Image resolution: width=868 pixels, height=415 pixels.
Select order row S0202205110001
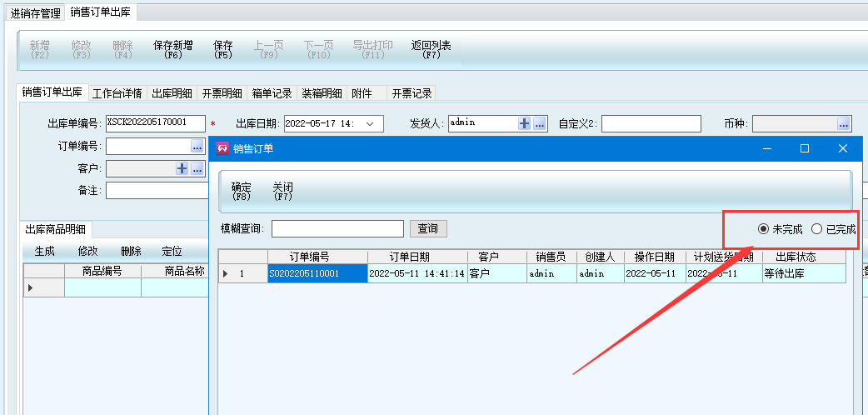point(317,273)
